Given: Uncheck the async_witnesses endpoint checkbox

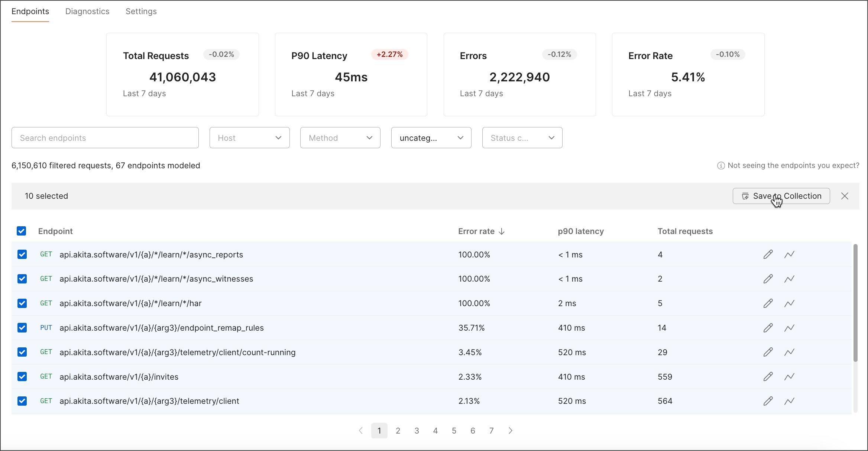Looking at the screenshot, I should [x=22, y=279].
